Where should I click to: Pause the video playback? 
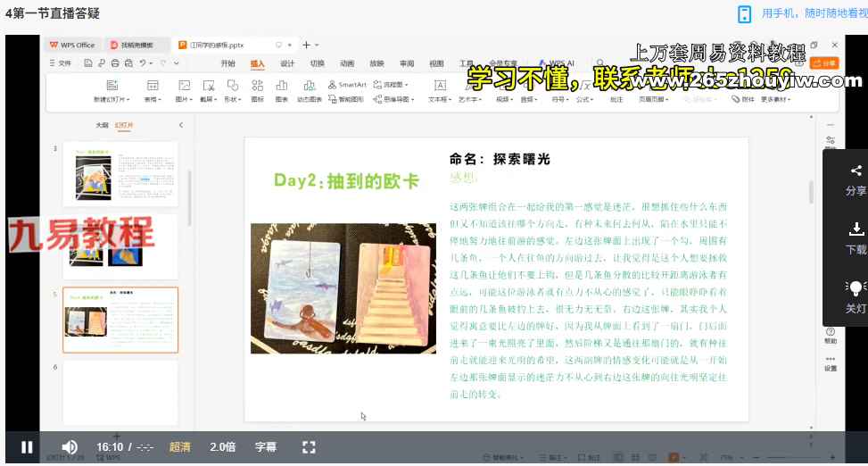click(27, 447)
